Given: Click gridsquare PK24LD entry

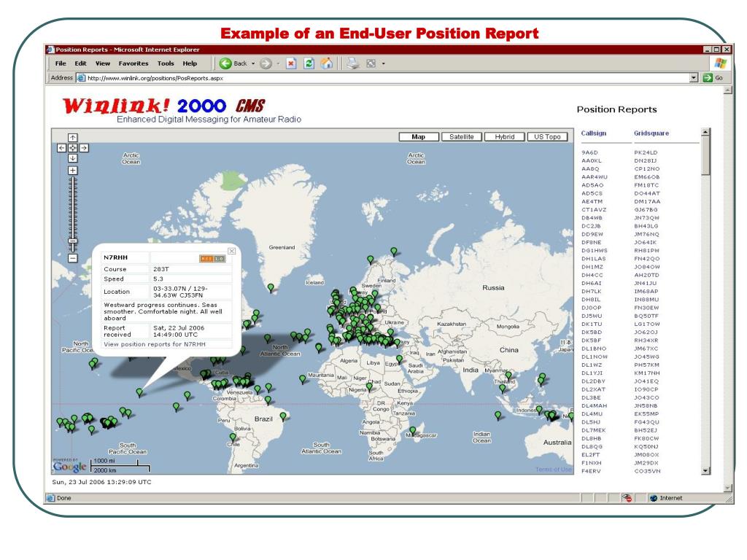Looking at the screenshot, I should [x=646, y=152].
